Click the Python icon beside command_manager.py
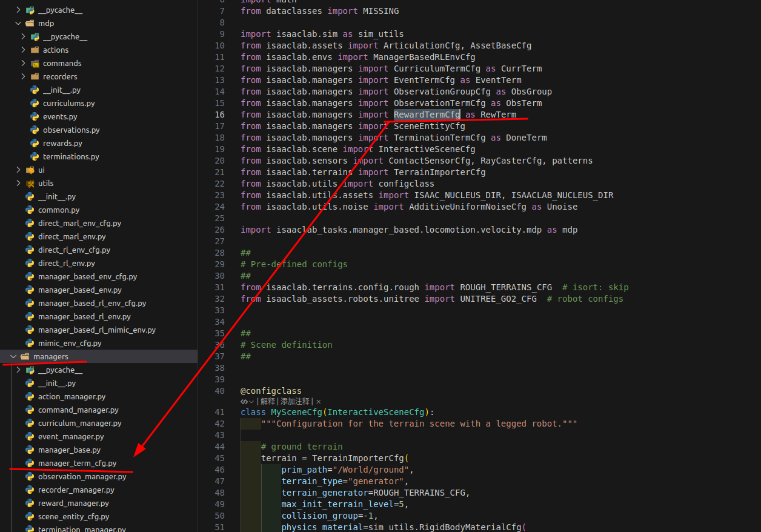761x532 pixels. [30, 410]
